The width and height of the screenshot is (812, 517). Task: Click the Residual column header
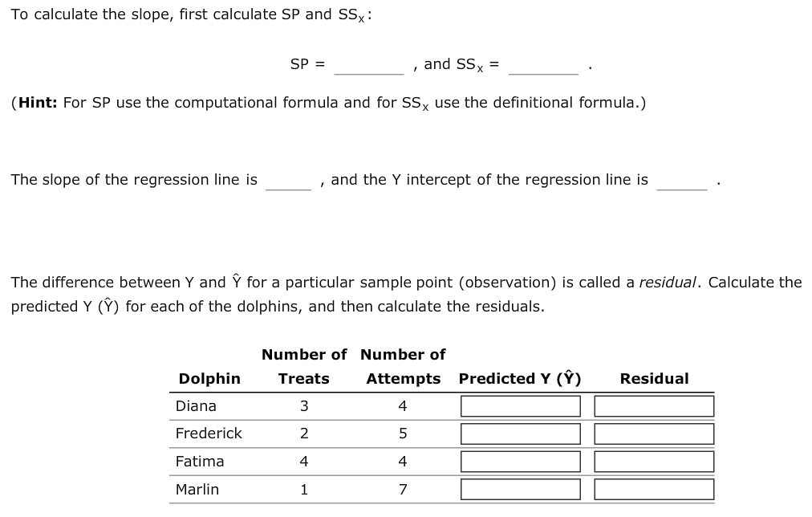pyautogui.click(x=654, y=378)
